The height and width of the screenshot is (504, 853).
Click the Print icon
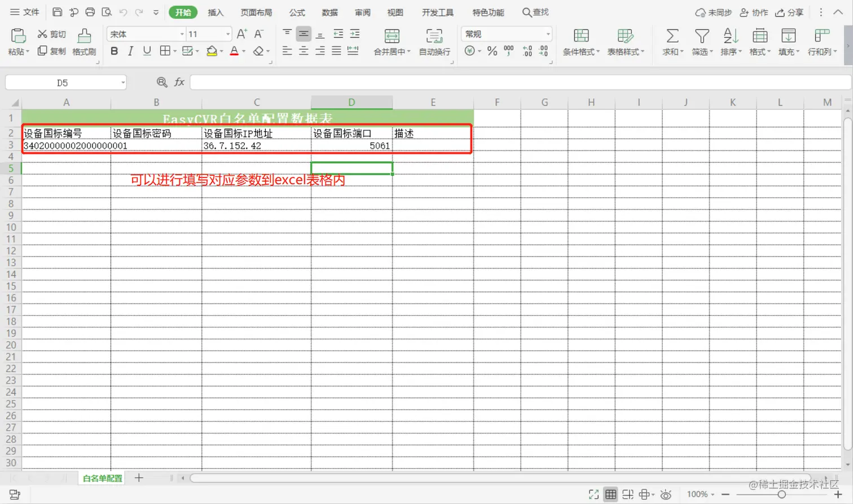[x=90, y=12]
